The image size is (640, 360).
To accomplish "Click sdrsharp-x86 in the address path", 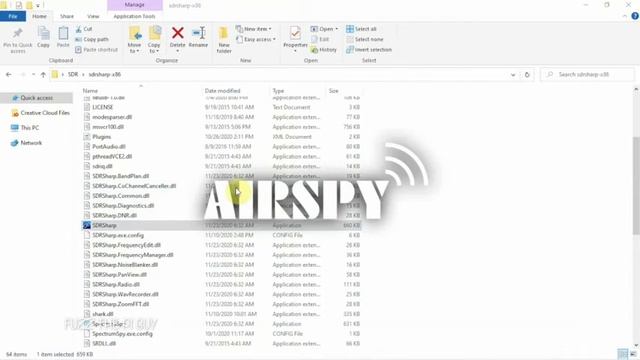I will pos(104,75).
